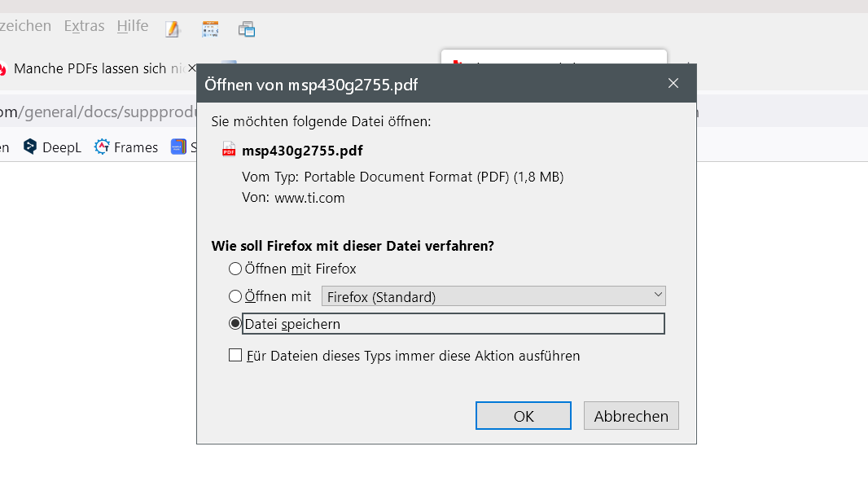Viewport: 868px width, 499px height.
Task: Click the PDF file icon beside msp430g2755.pdf
Action: (x=229, y=150)
